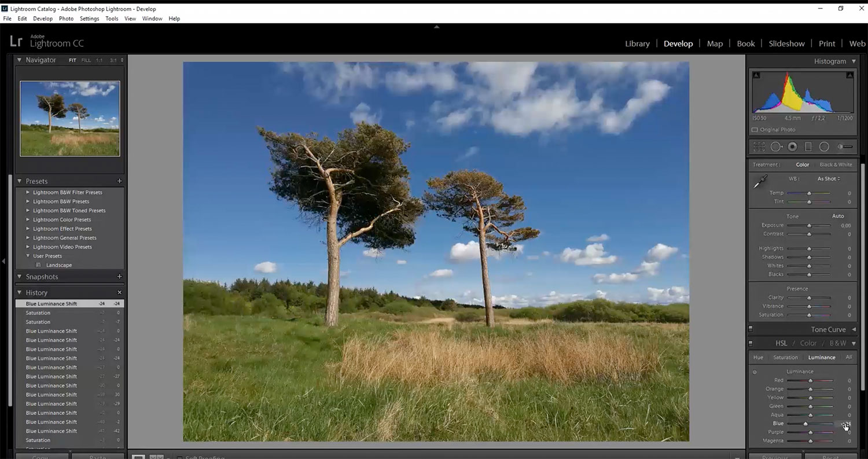The width and height of the screenshot is (868, 459).
Task: Clear History with the X icon
Action: [x=120, y=293]
